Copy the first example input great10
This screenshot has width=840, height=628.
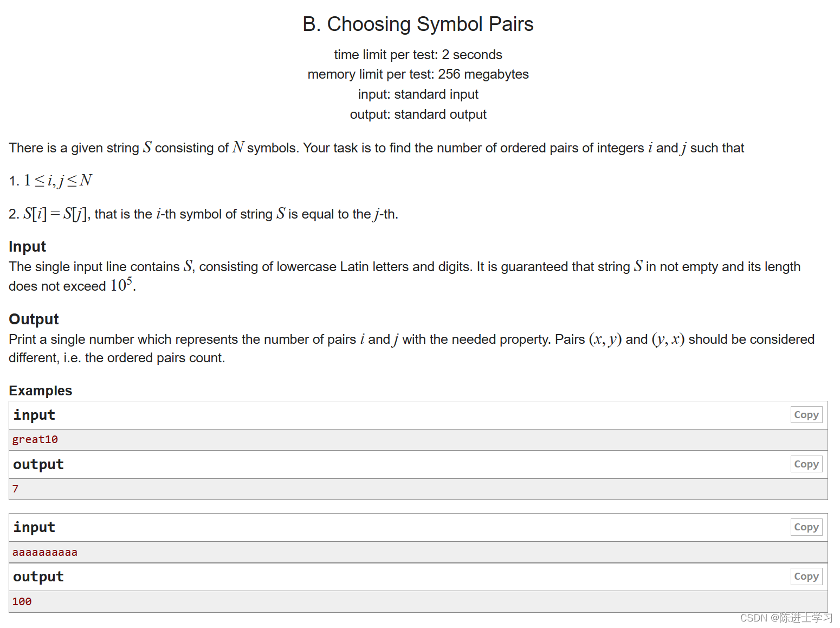click(x=806, y=414)
